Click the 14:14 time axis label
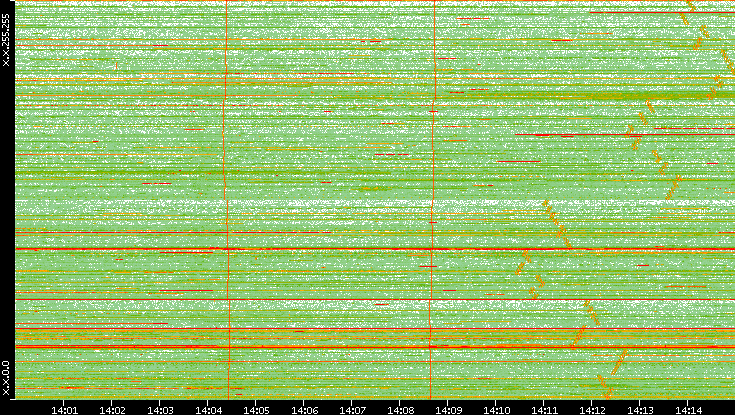This screenshot has width=735, height=415. (688, 410)
